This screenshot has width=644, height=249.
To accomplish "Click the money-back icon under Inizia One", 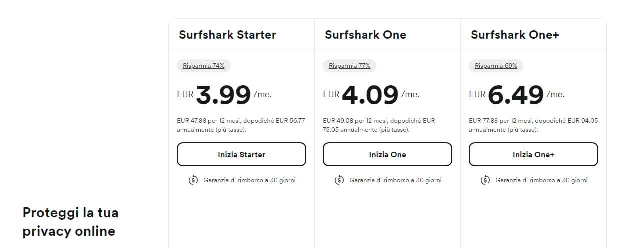I will pos(339,180).
